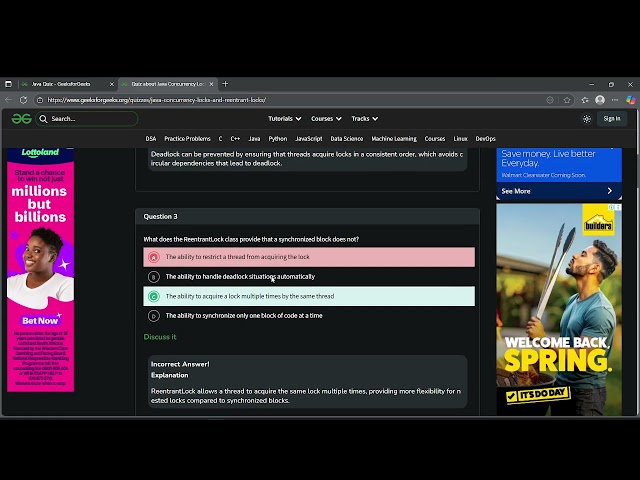Toggle the dark mode theme icon

587,119
